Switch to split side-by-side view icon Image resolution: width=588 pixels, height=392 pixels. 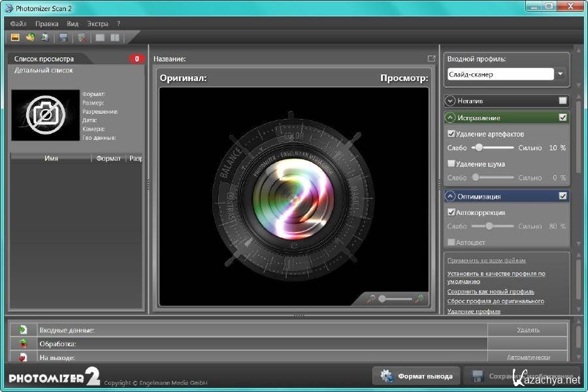pyautogui.click(x=115, y=37)
